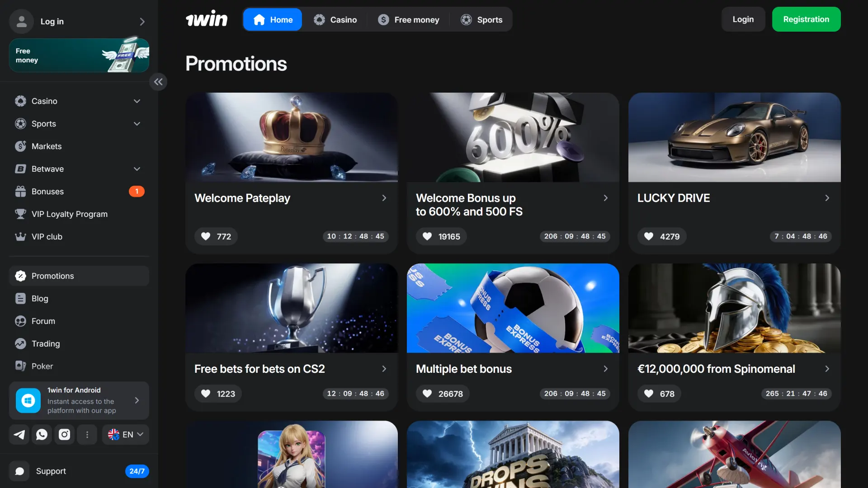This screenshot has height=488, width=868.
Task: Open the Free bets for bets on CS2 title
Action: click(259, 369)
